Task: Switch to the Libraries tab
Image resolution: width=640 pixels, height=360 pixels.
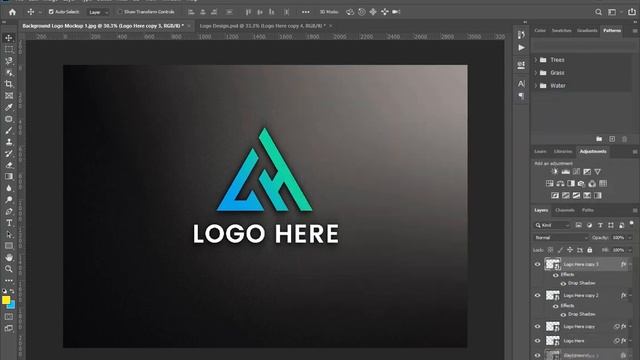Action: pos(563,151)
